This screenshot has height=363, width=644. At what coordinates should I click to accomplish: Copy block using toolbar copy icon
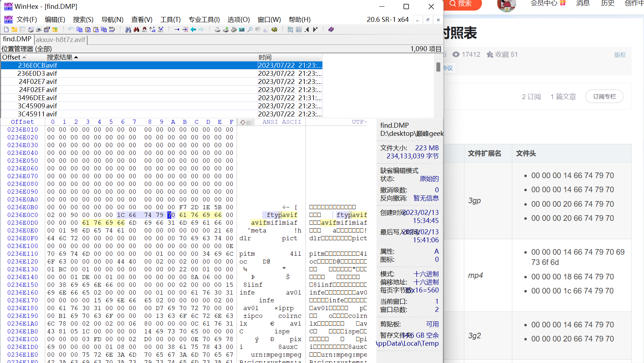[79, 30]
